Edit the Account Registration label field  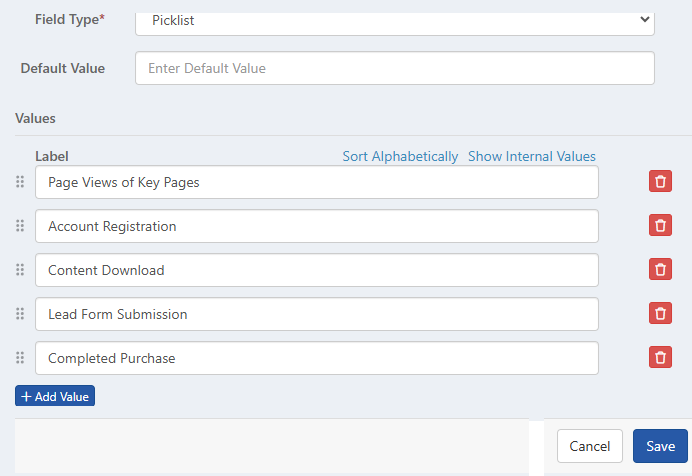[316, 226]
